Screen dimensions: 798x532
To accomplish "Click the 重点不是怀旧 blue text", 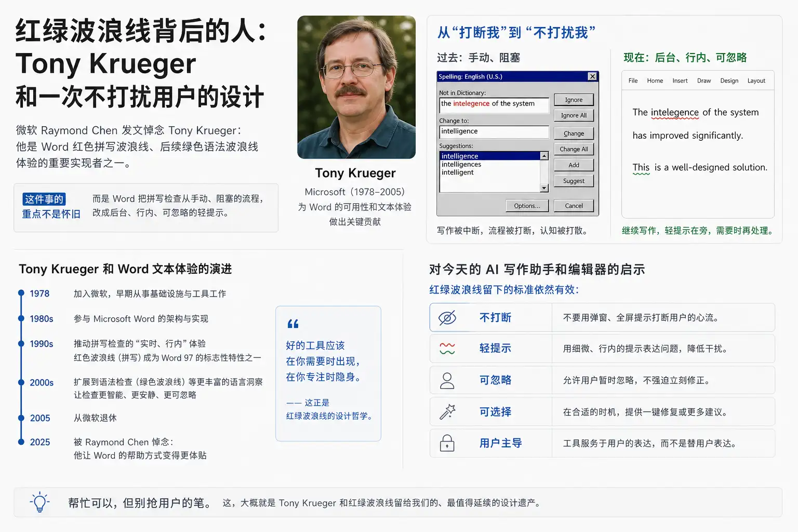I will point(51,214).
